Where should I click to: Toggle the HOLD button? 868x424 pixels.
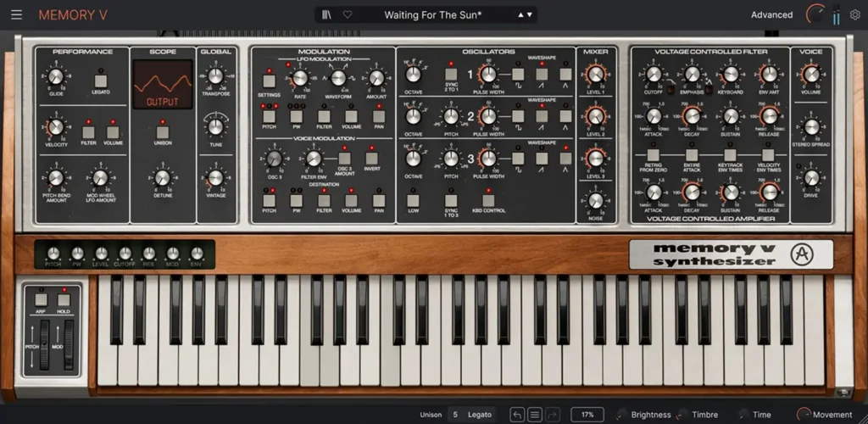coord(64,300)
